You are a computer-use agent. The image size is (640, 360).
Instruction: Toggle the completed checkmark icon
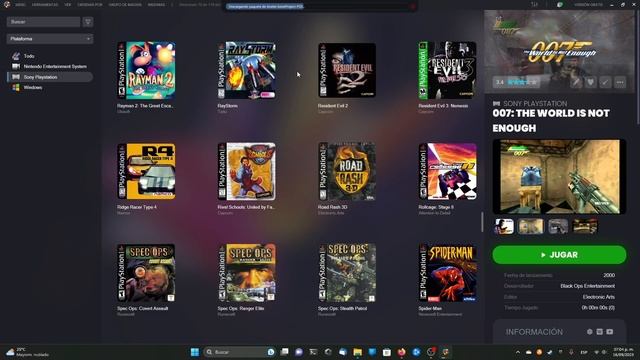(x=605, y=82)
